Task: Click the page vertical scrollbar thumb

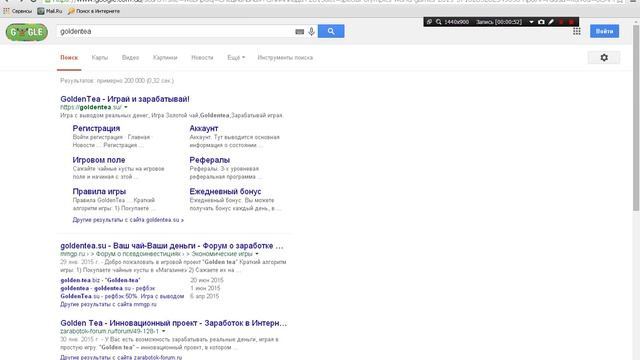Action: pyautogui.click(x=636, y=118)
